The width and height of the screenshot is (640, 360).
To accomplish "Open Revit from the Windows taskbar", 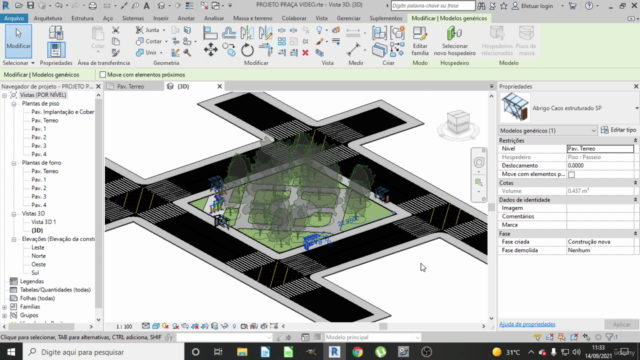I will coord(334,352).
